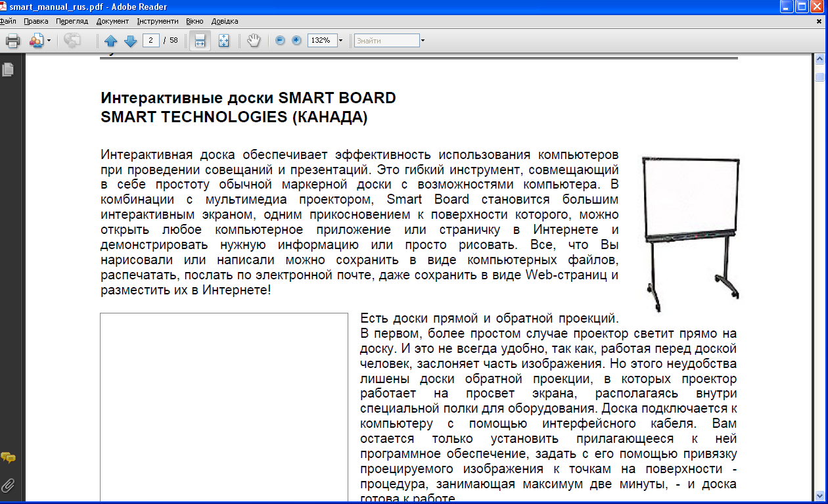Open the Довідка menu

225,21
